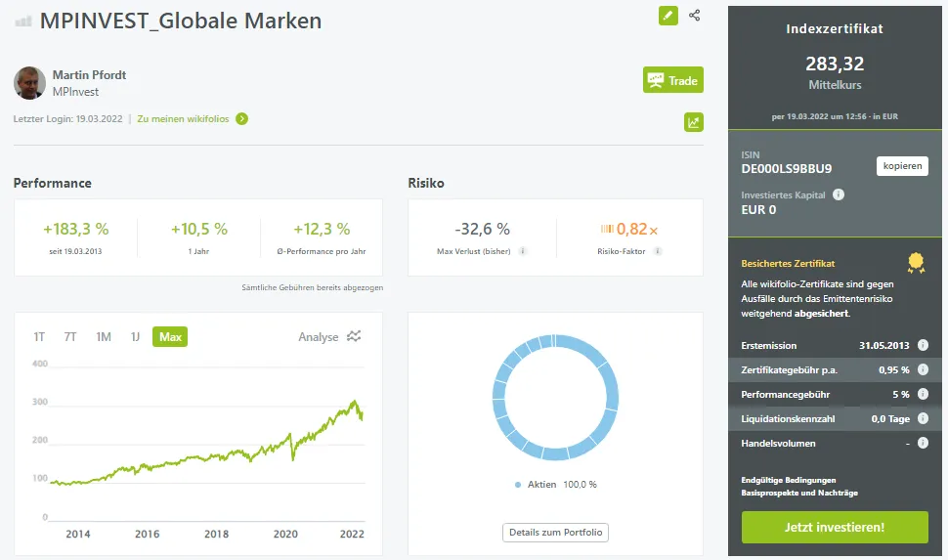Click info icon in Performancegebühr row
The image size is (948, 560).
pyautogui.click(x=923, y=394)
